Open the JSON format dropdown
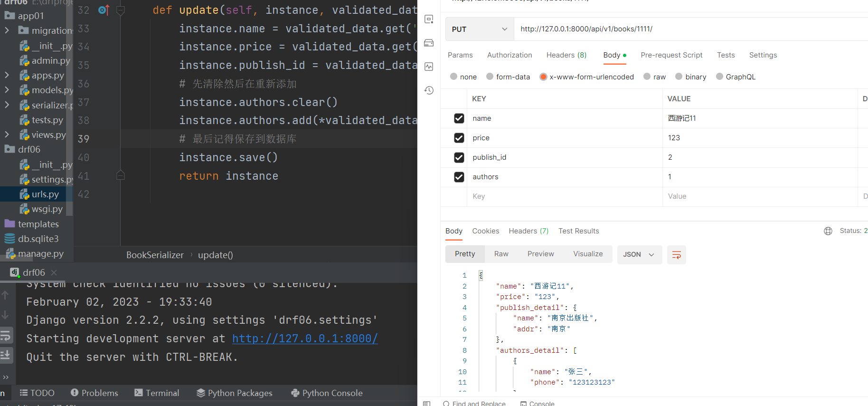The height and width of the screenshot is (406, 868). [x=639, y=255]
